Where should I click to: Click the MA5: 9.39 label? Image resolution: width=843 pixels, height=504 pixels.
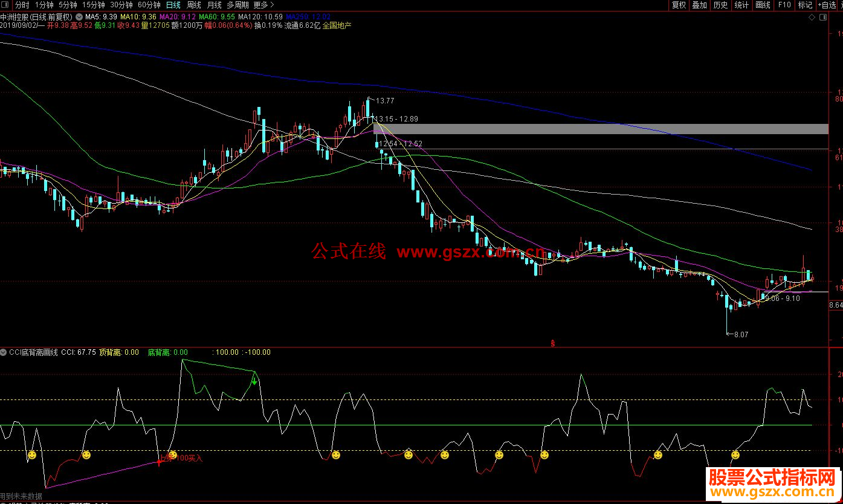click(x=101, y=17)
